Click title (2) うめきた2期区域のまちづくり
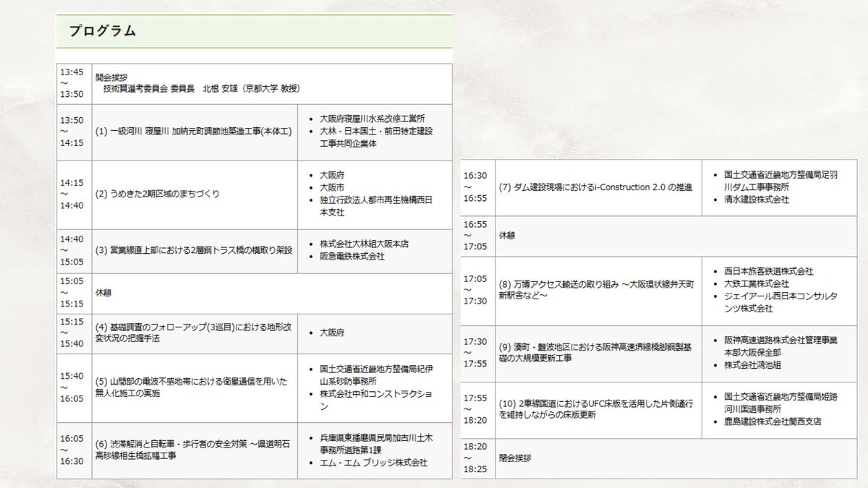Image resolution: width=868 pixels, height=488 pixels. [x=158, y=194]
